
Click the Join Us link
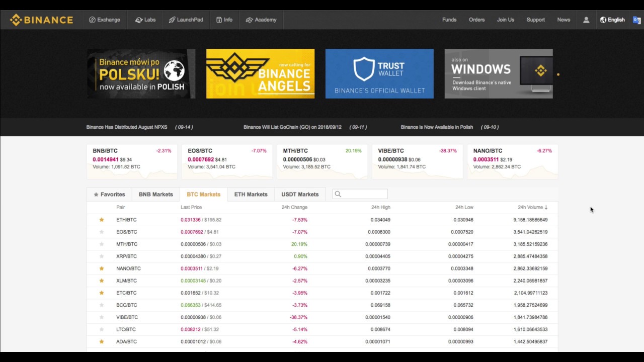pyautogui.click(x=506, y=20)
